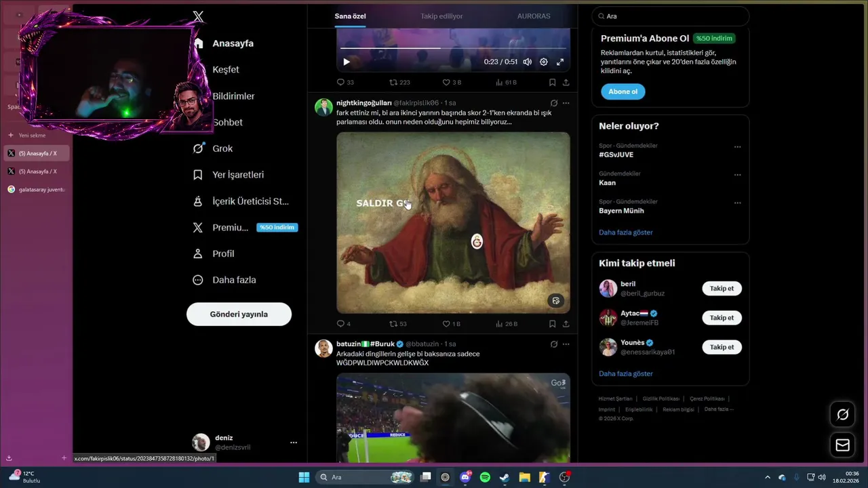Open more options for nightkingoğulları post
Viewport: 868px width, 488px height.
click(566, 103)
